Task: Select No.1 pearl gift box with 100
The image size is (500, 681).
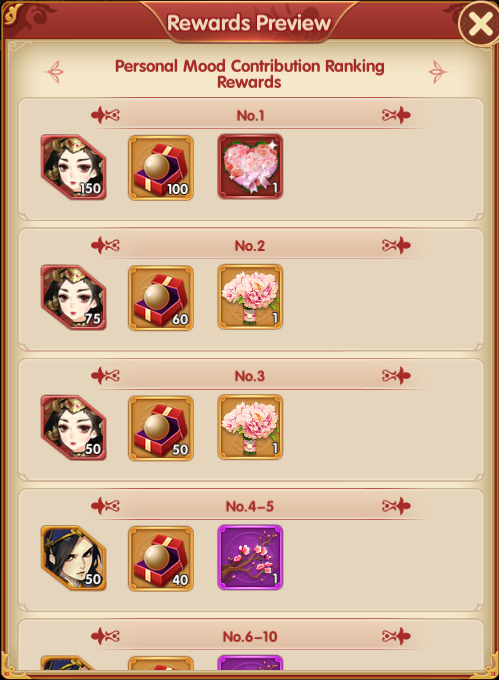Action: click(161, 168)
